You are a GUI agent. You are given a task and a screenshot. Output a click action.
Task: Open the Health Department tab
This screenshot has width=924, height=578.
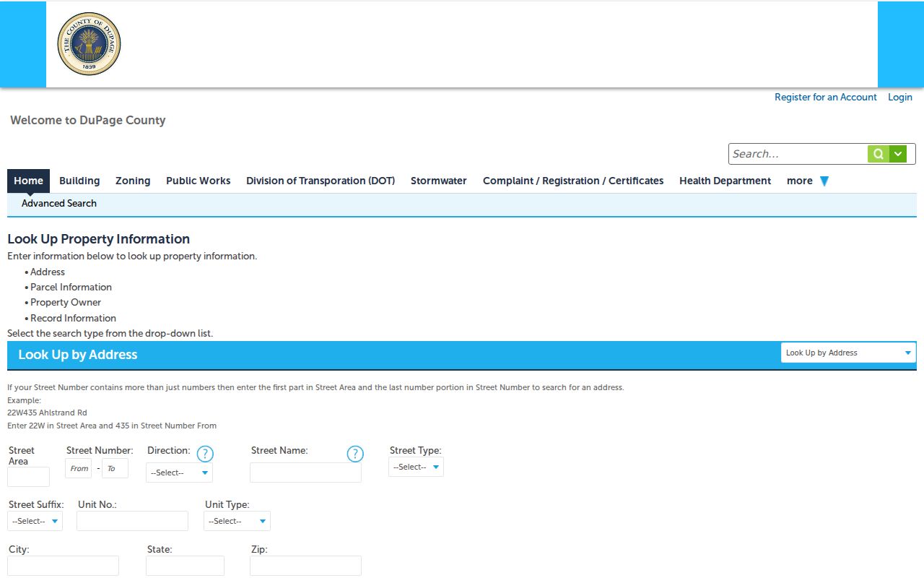tap(725, 181)
